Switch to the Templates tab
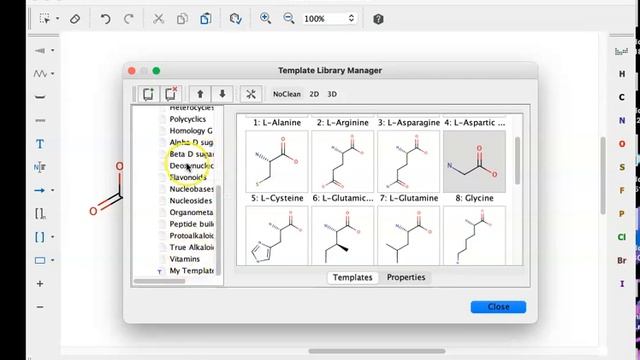640x360 pixels. 352,278
